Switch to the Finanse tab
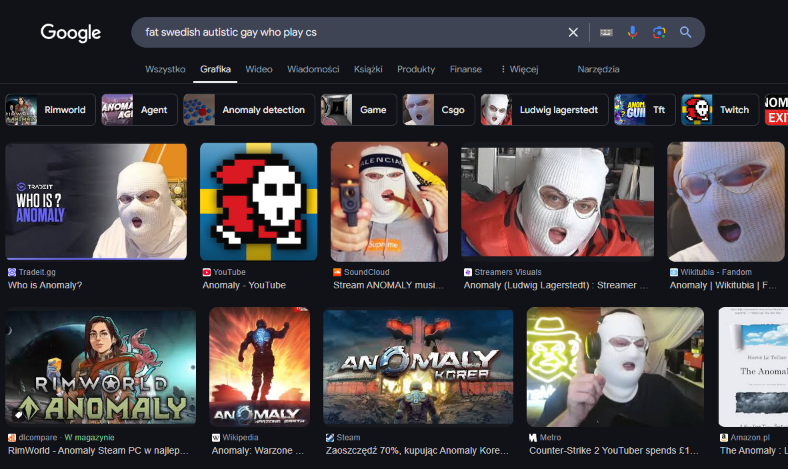 point(465,69)
